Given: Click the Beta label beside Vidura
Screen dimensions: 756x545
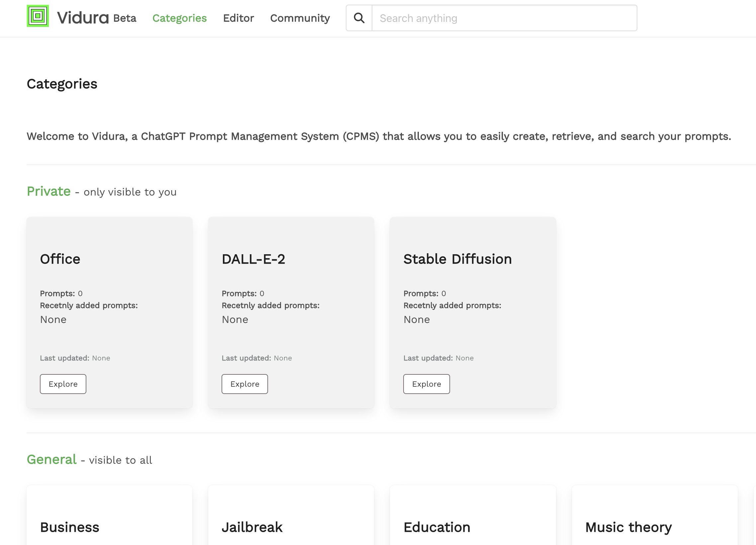Looking at the screenshot, I should pos(125,18).
